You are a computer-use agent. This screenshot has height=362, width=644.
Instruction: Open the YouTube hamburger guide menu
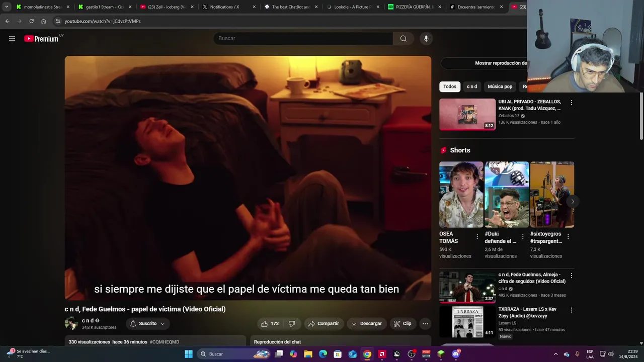[12, 38]
